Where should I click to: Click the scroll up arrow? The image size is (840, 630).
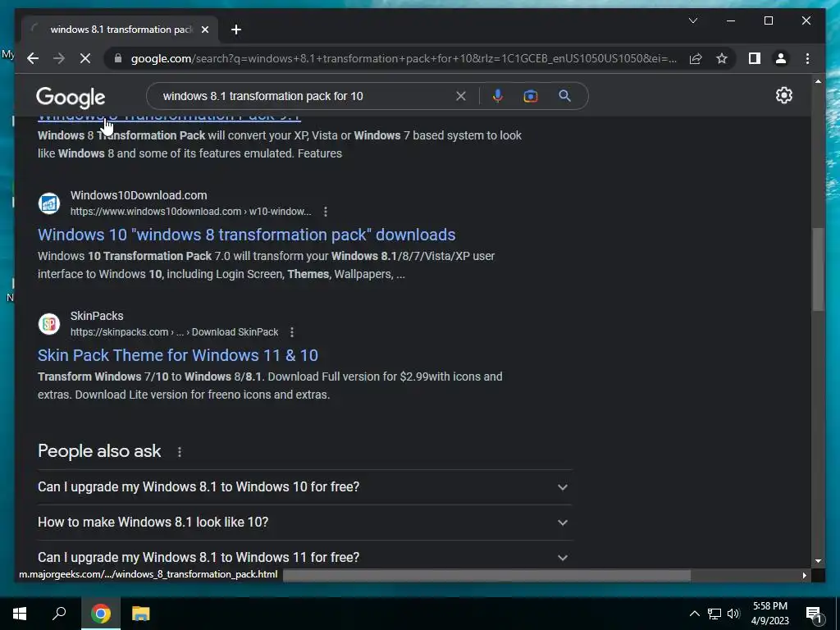coord(818,81)
